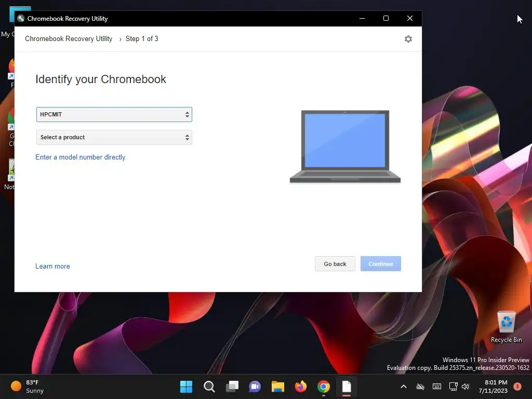Click the white document app on taskbar

coord(347,387)
